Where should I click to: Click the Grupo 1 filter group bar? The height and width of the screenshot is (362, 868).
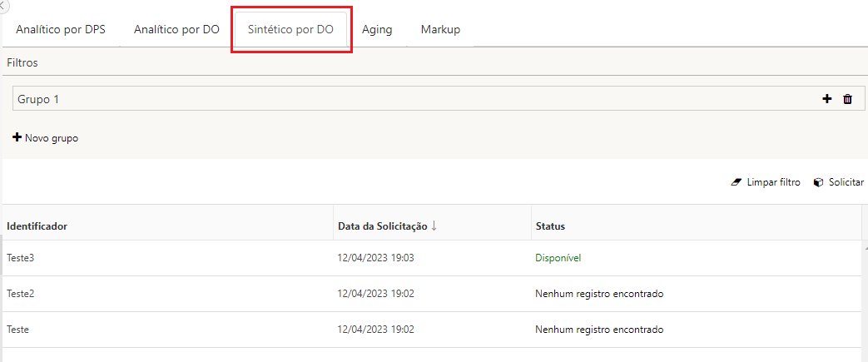pos(416,99)
